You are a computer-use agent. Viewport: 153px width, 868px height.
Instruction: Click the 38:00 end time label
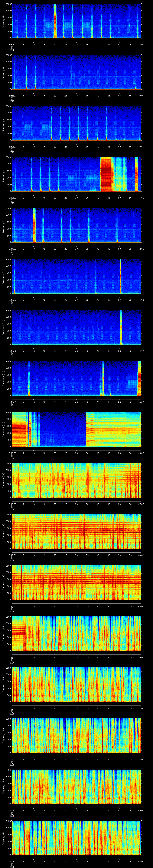coord(141,44)
